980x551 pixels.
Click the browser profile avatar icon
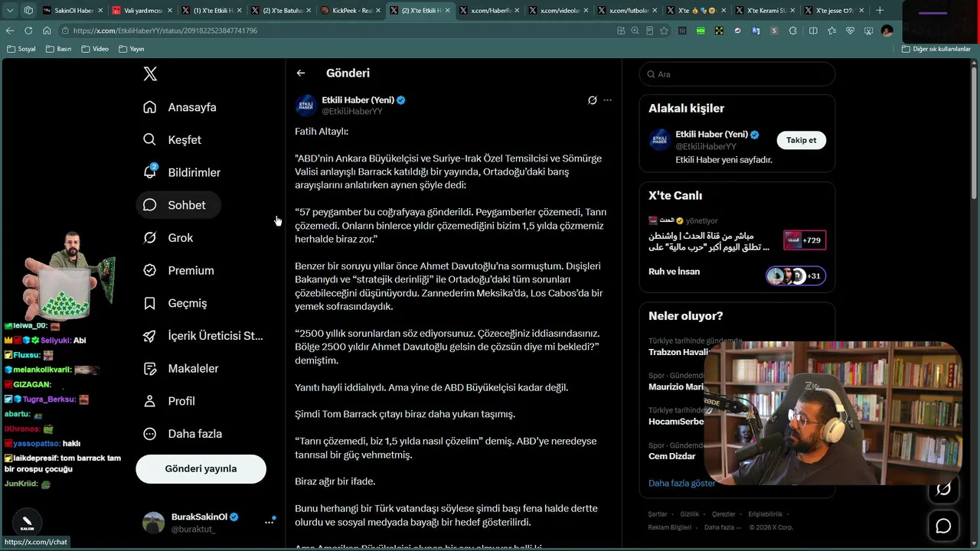(x=887, y=31)
